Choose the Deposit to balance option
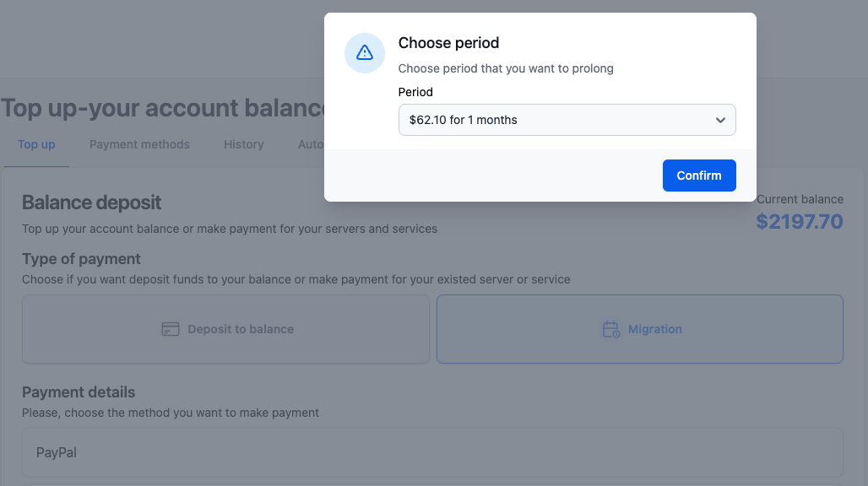Image resolution: width=868 pixels, height=486 pixels. click(225, 329)
